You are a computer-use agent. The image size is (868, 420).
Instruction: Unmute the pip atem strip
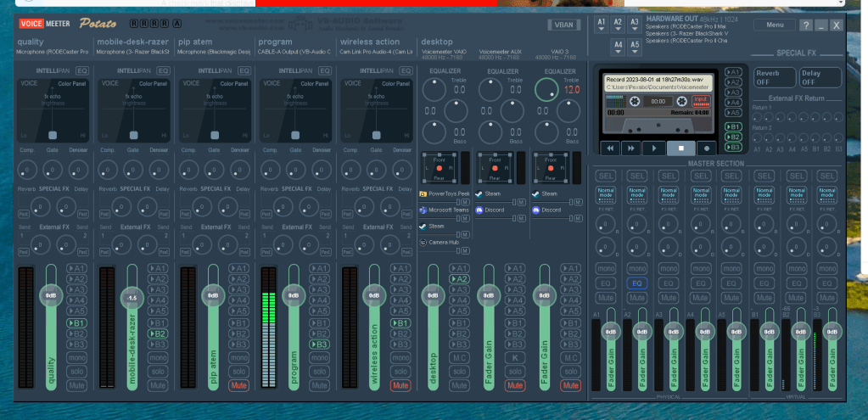coord(238,385)
